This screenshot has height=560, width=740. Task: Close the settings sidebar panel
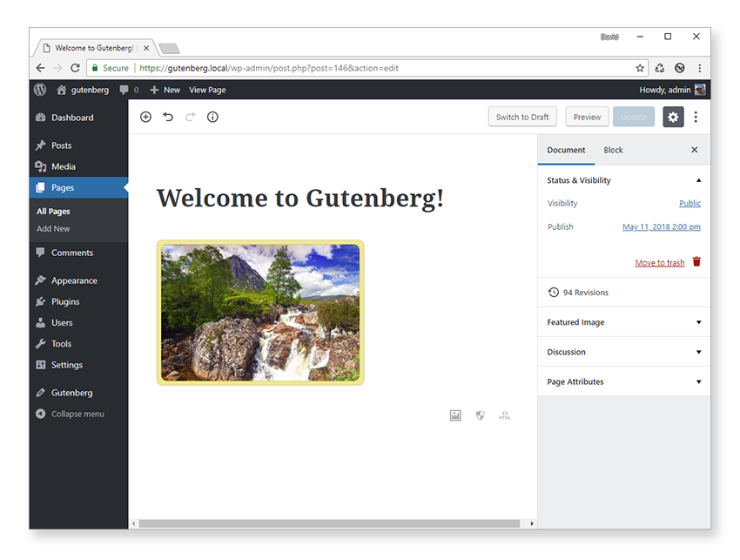coord(694,150)
